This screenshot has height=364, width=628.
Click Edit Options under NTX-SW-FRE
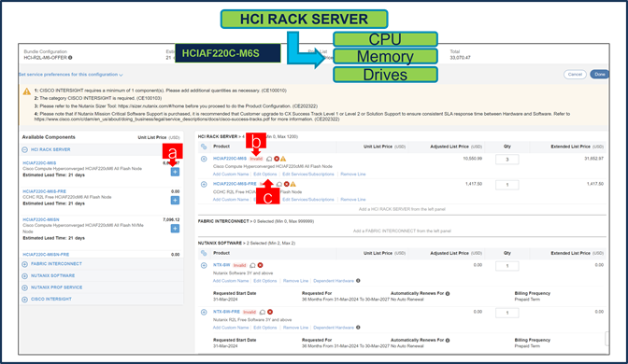pyautogui.click(x=265, y=328)
